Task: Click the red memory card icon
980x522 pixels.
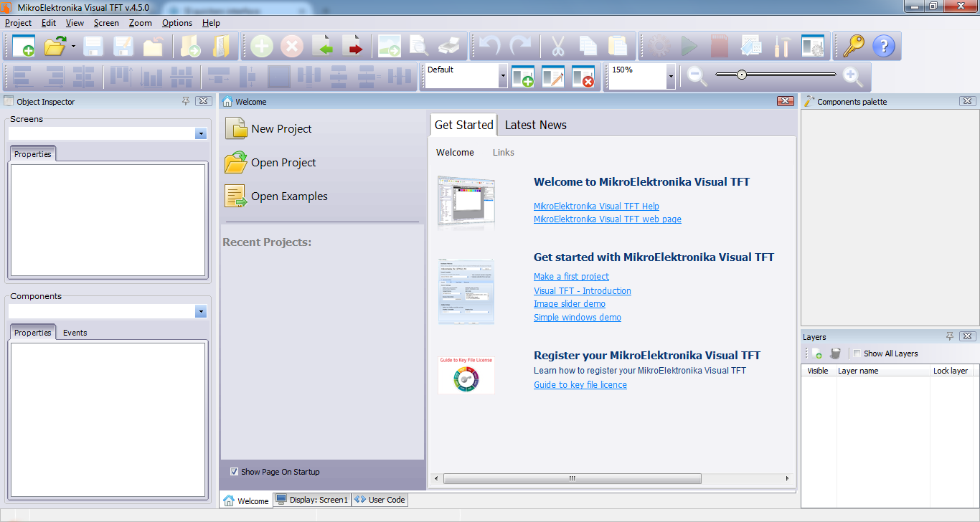Action: [x=720, y=47]
